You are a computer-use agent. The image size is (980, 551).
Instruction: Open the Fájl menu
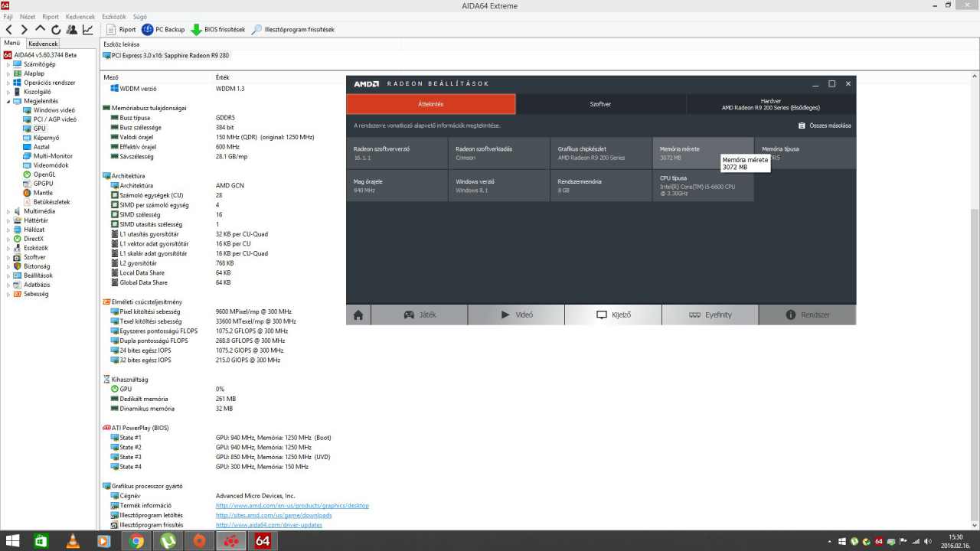coord(8,16)
